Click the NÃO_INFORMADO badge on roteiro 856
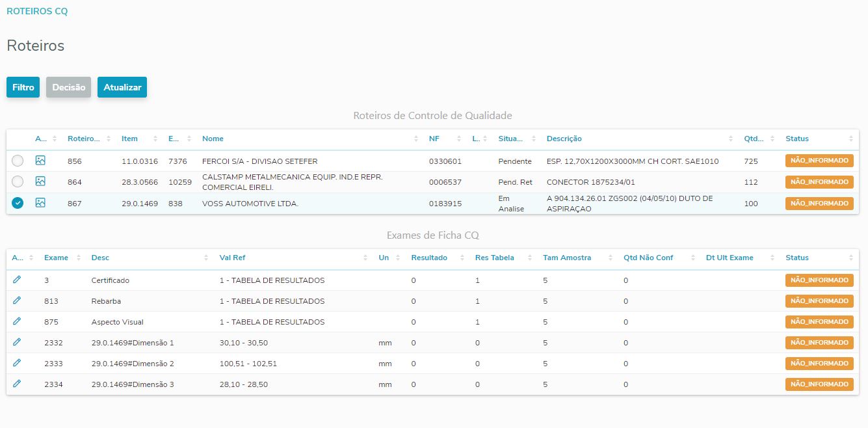The image size is (868, 428). [819, 160]
